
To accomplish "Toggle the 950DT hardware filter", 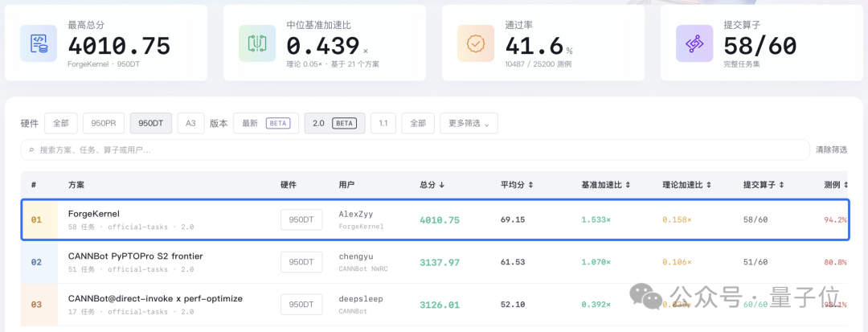I will pos(150,123).
